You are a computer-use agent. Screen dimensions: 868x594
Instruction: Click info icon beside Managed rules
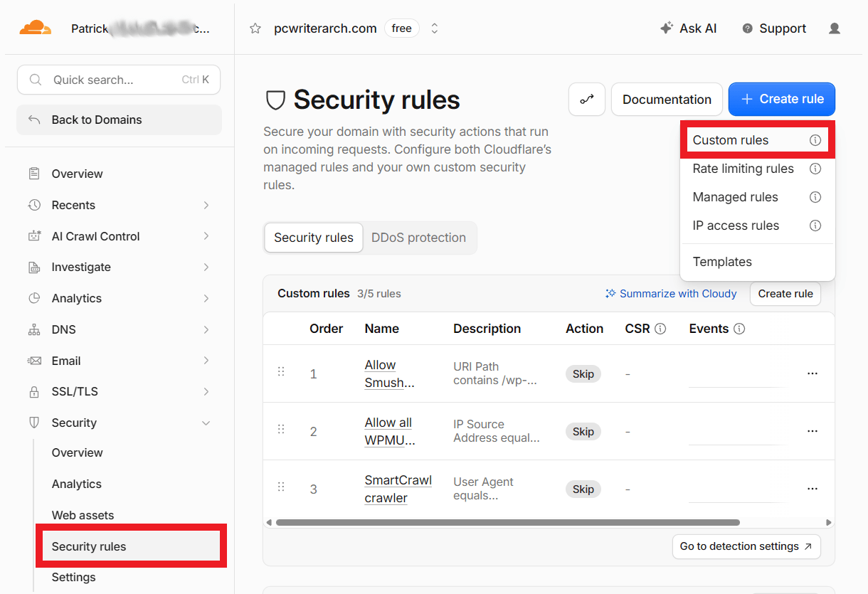click(815, 197)
